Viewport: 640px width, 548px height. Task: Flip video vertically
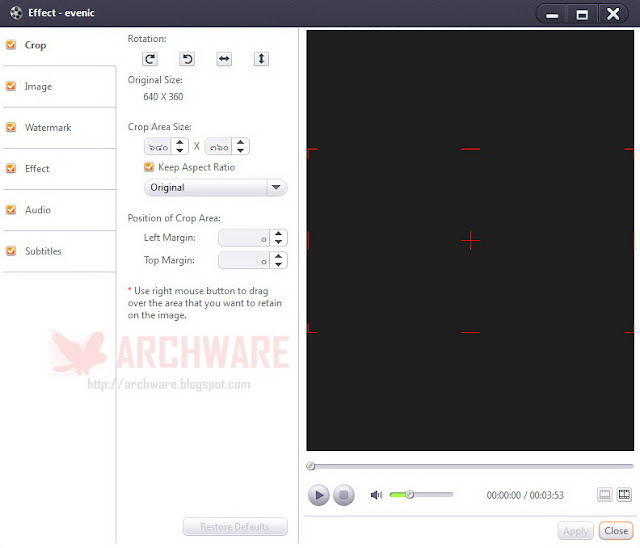pos(261,59)
